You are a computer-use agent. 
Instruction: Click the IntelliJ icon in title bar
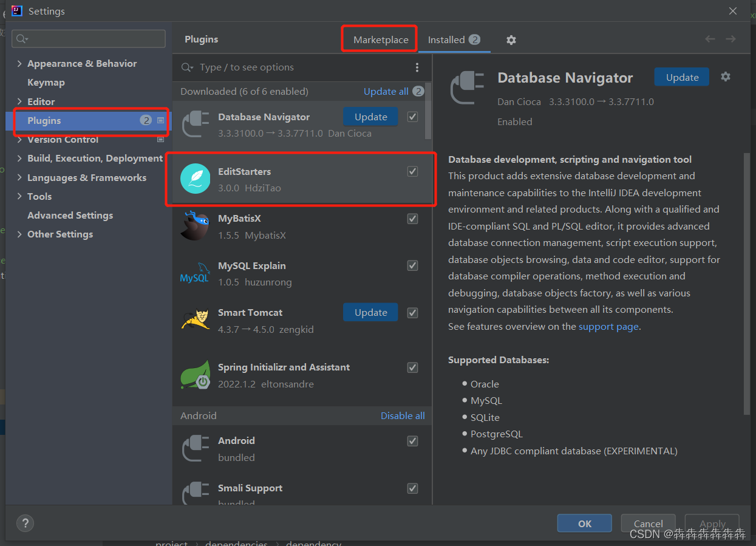(x=17, y=11)
